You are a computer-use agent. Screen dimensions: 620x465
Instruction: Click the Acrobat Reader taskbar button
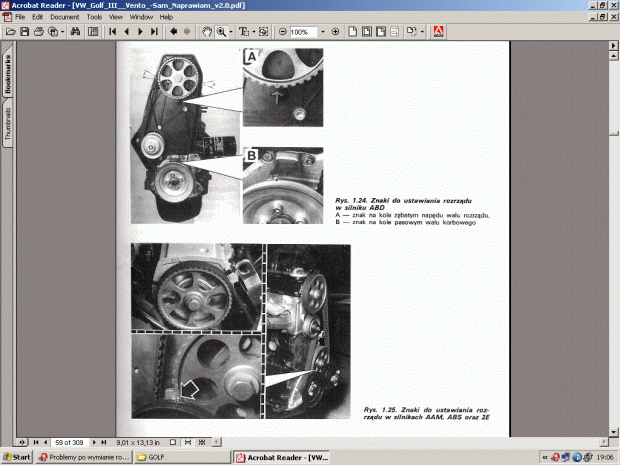(x=280, y=457)
